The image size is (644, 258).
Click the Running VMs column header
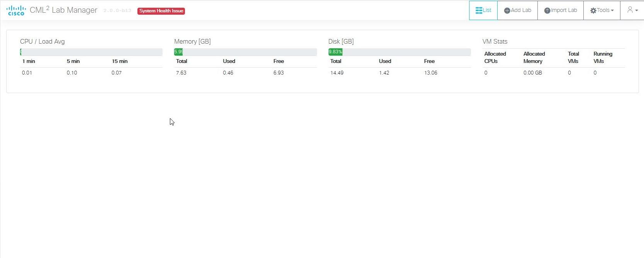[603, 58]
